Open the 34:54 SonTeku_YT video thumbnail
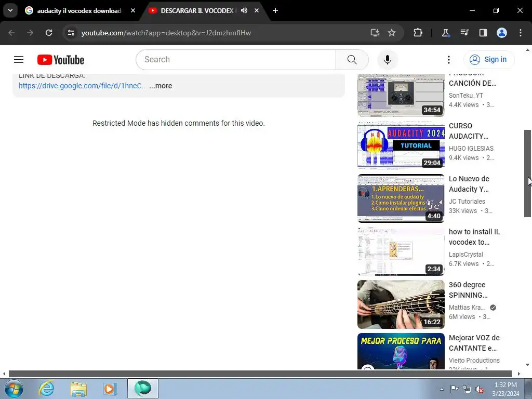The width and height of the screenshot is (532, 399). click(401, 96)
